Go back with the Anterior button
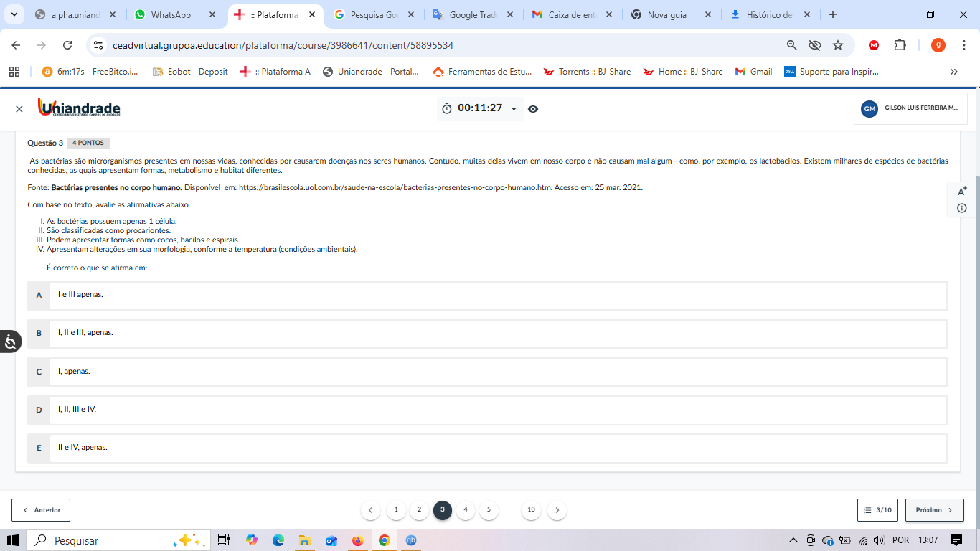980x551 pixels. coord(41,510)
